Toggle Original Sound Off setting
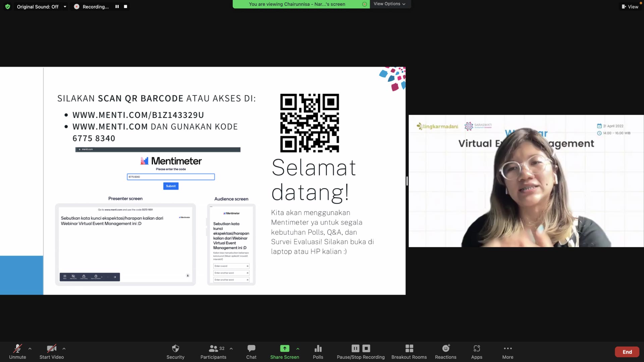Viewport: 644px width, 362px height. (38, 7)
